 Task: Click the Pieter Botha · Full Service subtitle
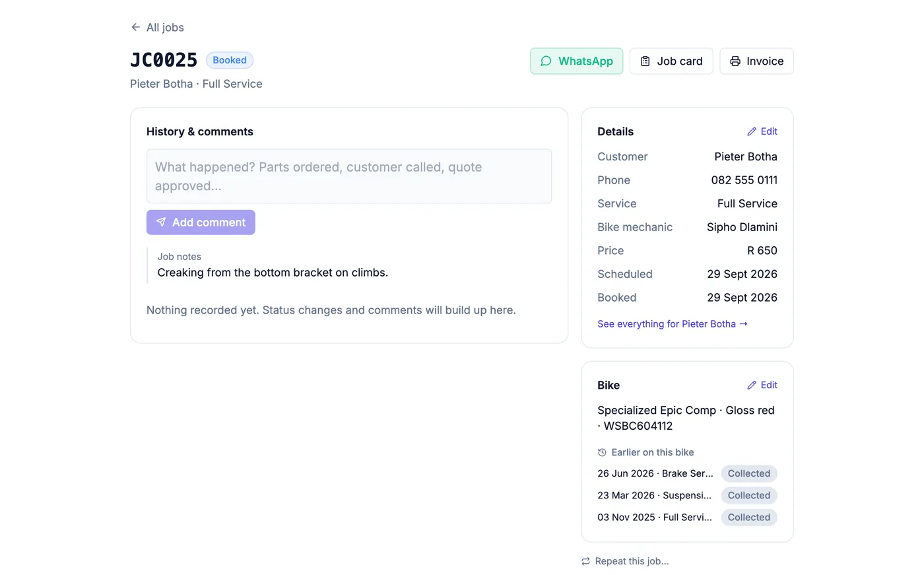point(196,84)
